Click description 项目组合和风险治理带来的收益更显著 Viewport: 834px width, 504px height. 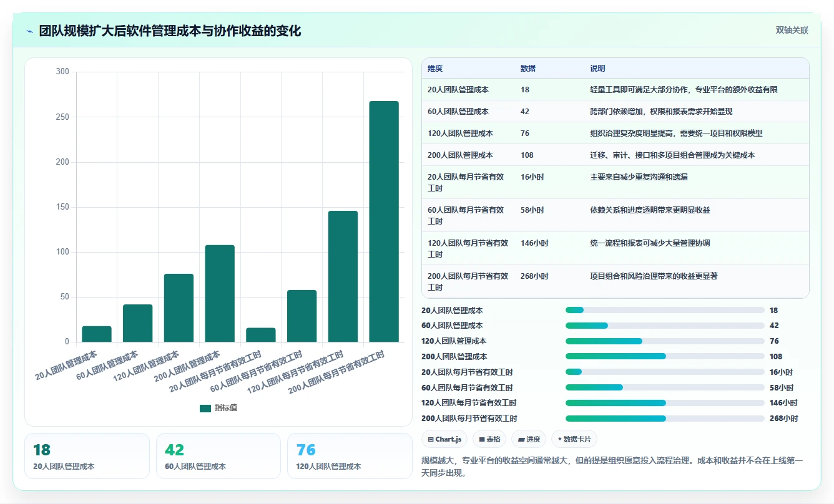tap(654, 276)
